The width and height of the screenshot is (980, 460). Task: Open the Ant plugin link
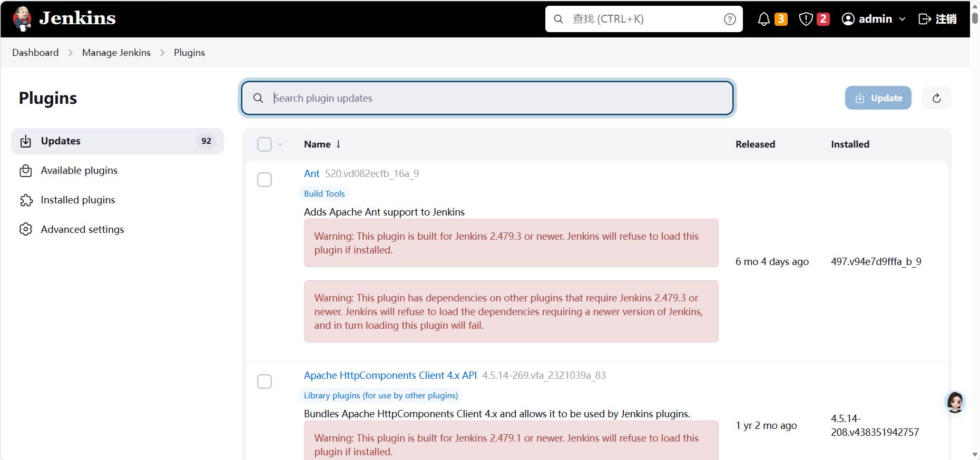coord(311,173)
